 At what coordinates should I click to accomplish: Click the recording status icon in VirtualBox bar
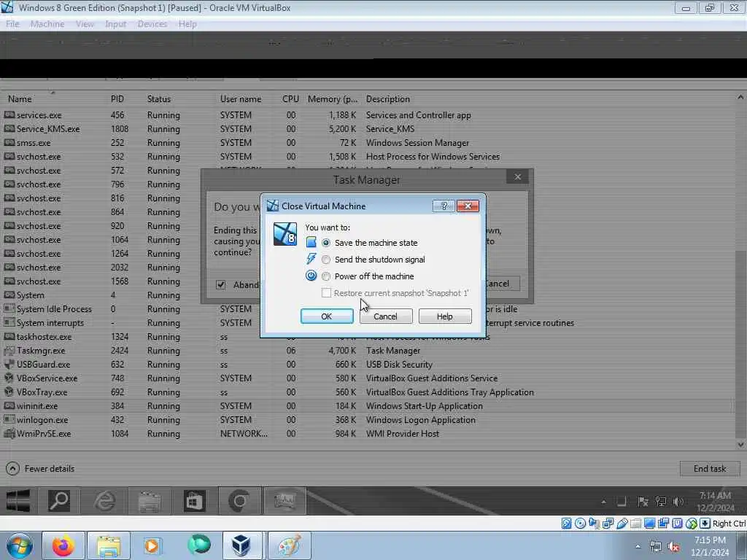pyautogui.click(x=663, y=524)
